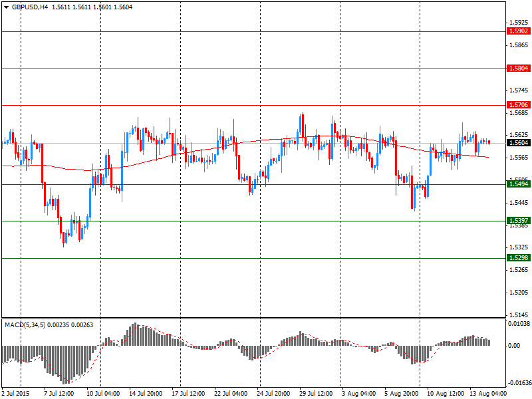Screen dimensions: 532x399
Task: Click the 1.5865 price scale value
Action: coord(519,45)
